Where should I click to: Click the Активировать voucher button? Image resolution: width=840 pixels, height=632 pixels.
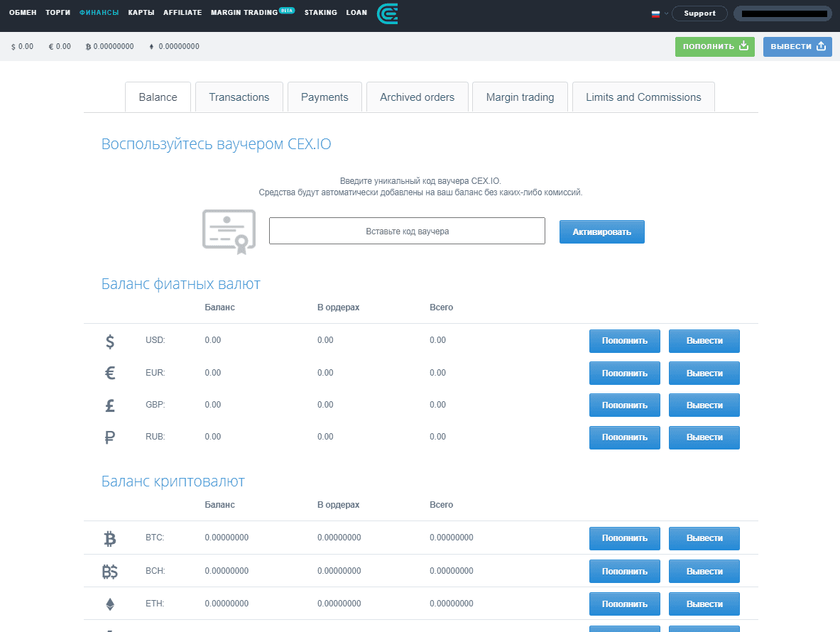click(602, 232)
